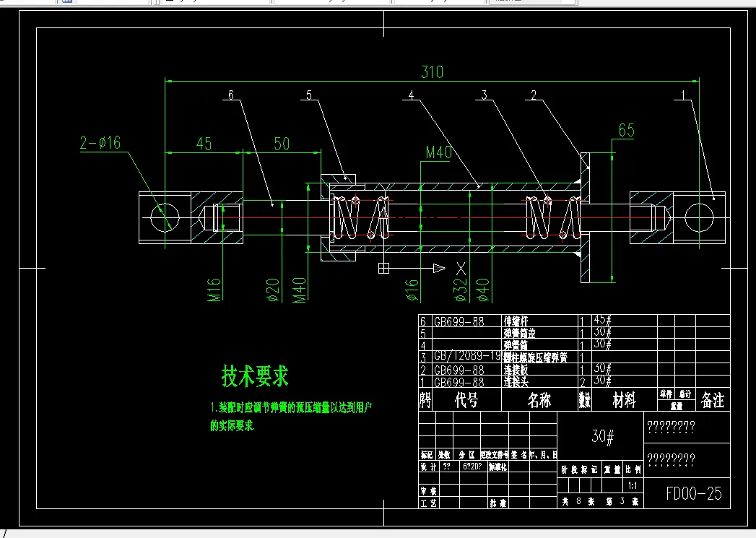Select the large 30# title block material text
756x538 pixels.
(x=603, y=437)
